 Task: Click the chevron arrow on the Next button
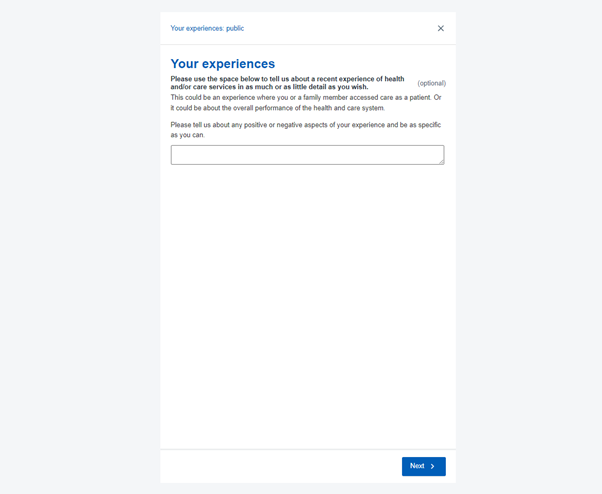pyautogui.click(x=433, y=466)
